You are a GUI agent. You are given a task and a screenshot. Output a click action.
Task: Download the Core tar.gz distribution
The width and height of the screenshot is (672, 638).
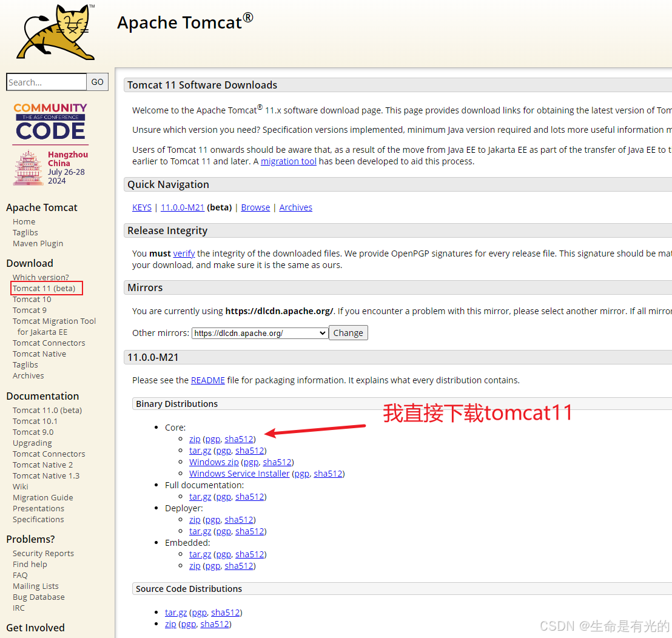point(200,451)
